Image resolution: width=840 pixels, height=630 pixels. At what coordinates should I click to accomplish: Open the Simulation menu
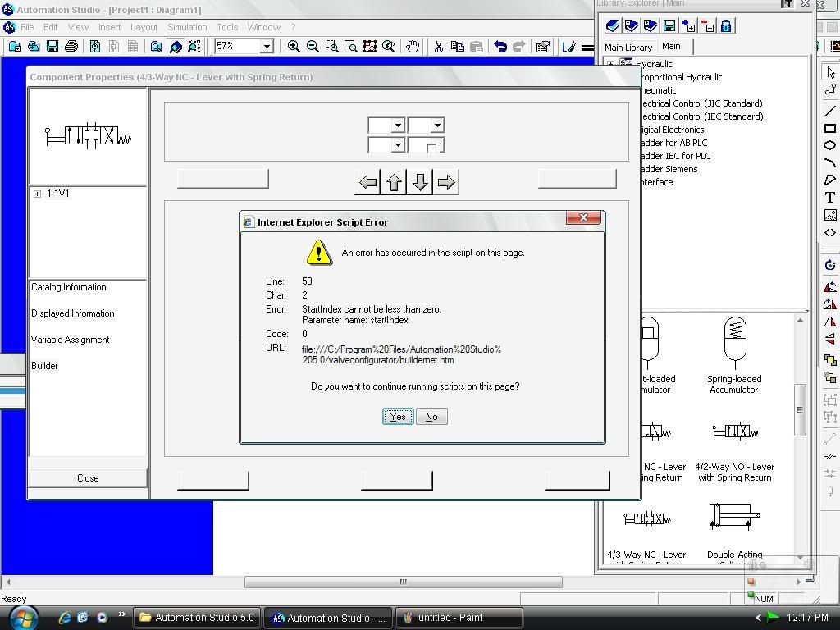tap(187, 27)
